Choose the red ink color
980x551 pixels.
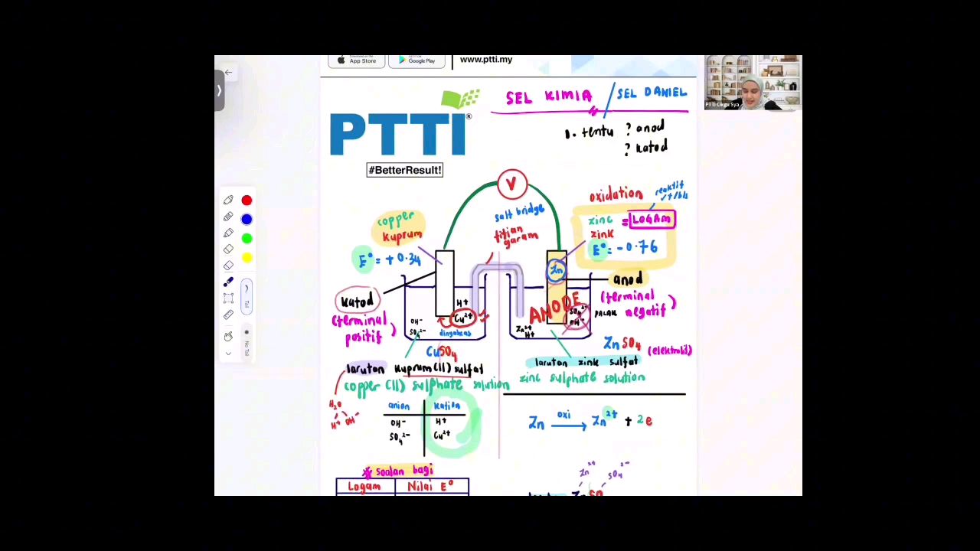(x=247, y=201)
